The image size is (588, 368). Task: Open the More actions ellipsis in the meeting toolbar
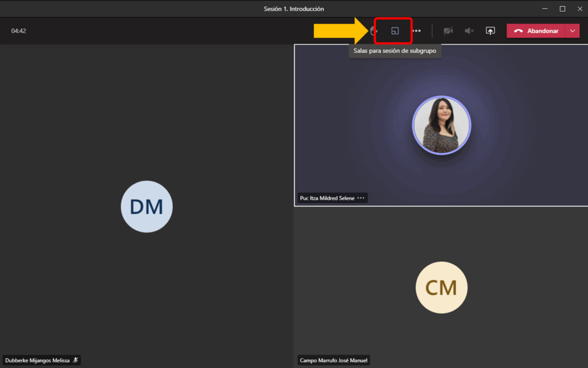[x=416, y=31]
